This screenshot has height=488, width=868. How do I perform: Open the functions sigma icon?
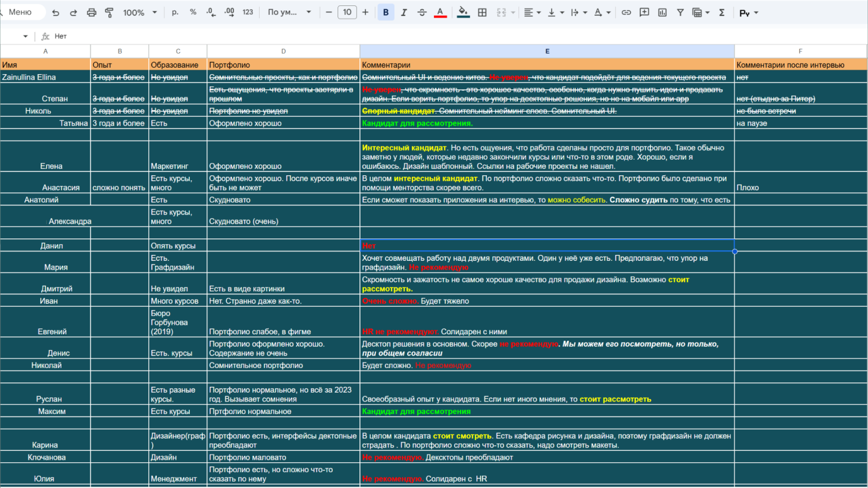click(722, 13)
